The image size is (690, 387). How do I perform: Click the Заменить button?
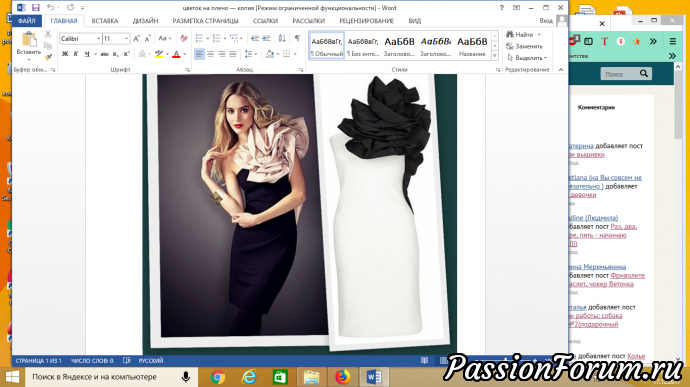pyautogui.click(x=524, y=46)
